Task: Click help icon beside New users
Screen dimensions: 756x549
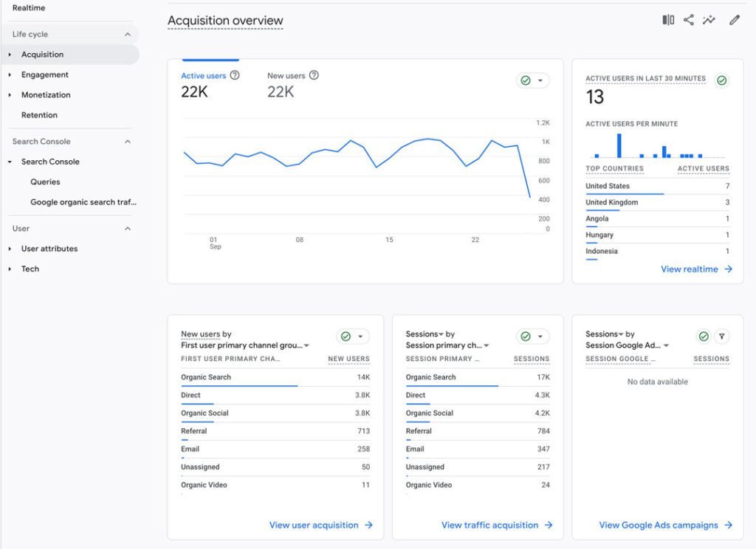Action: point(314,75)
